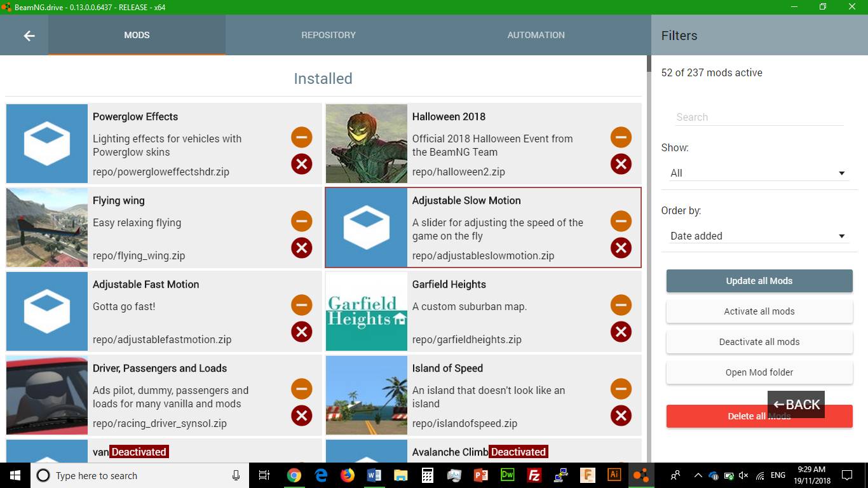Click the Garfield Heights logo thumbnail

click(x=367, y=311)
